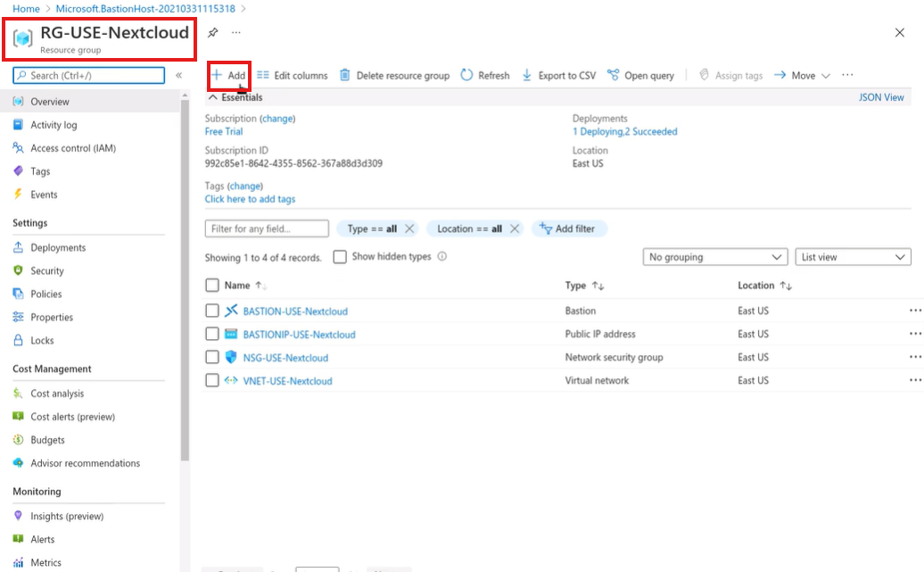Click Free Trial subscription link
Screen dimensions: 924x572
[223, 131]
